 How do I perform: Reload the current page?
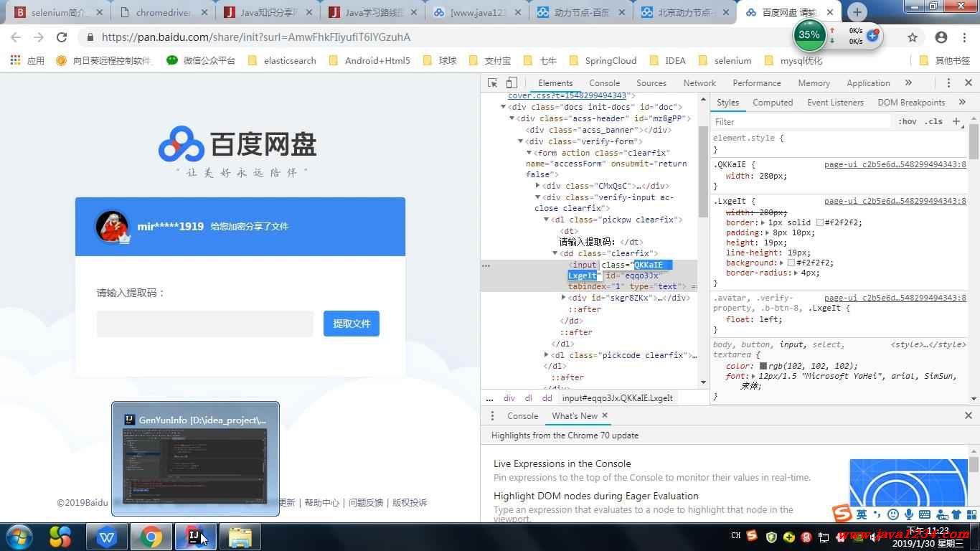pyautogui.click(x=62, y=37)
